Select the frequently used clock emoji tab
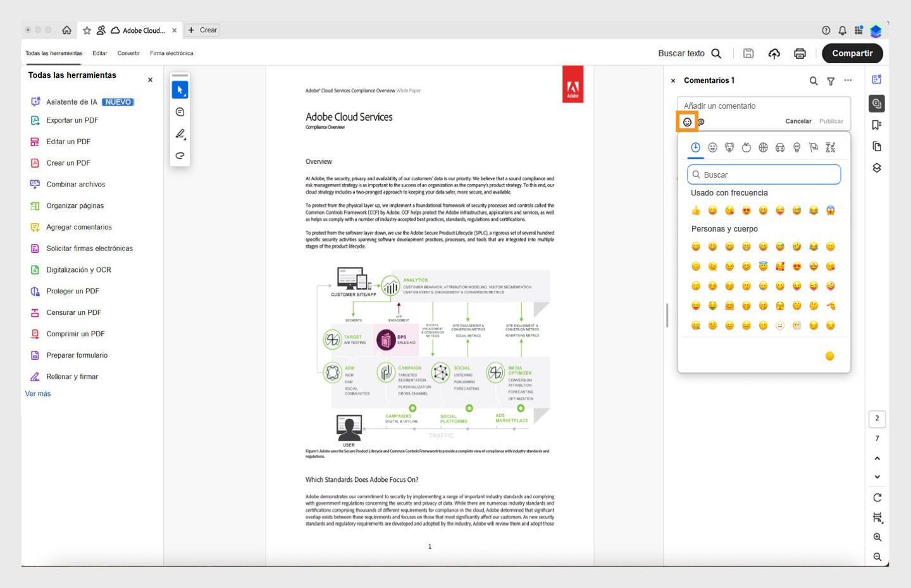 (x=695, y=147)
